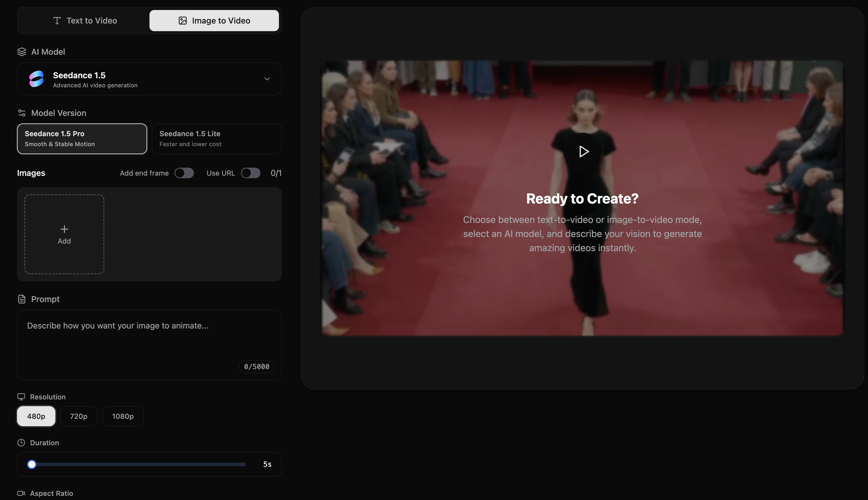Viewport: 868px width, 500px height.
Task: Click the AI Model layers icon
Action: point(22,52)
